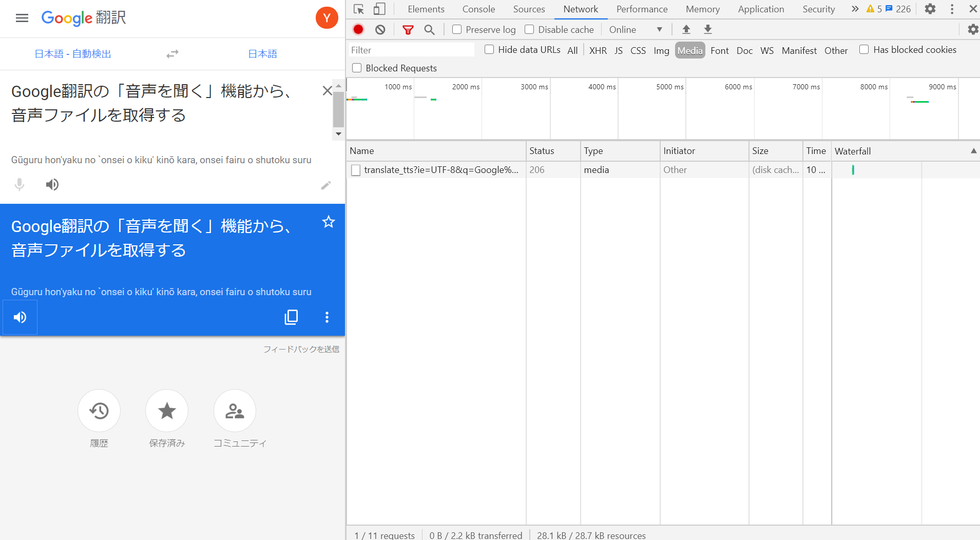Switch to the Console tab

click(478, 9)
